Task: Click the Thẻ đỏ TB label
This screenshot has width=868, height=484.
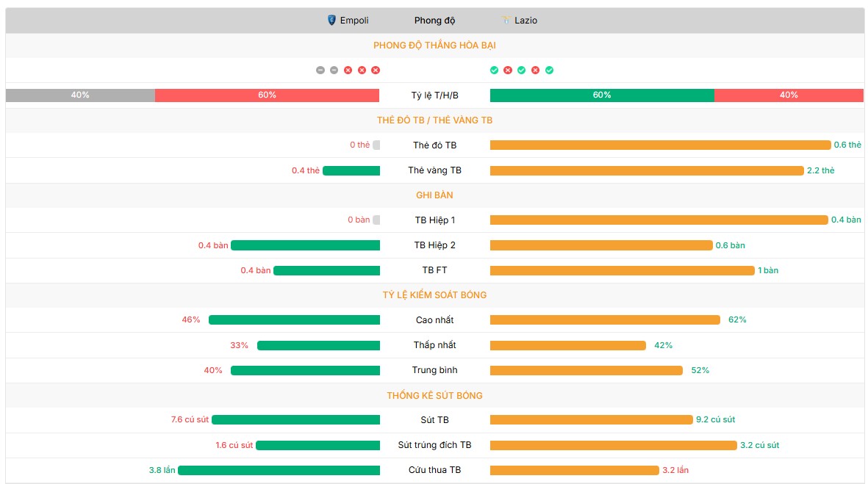Action: pyautogui.click(x=434, y=145)
